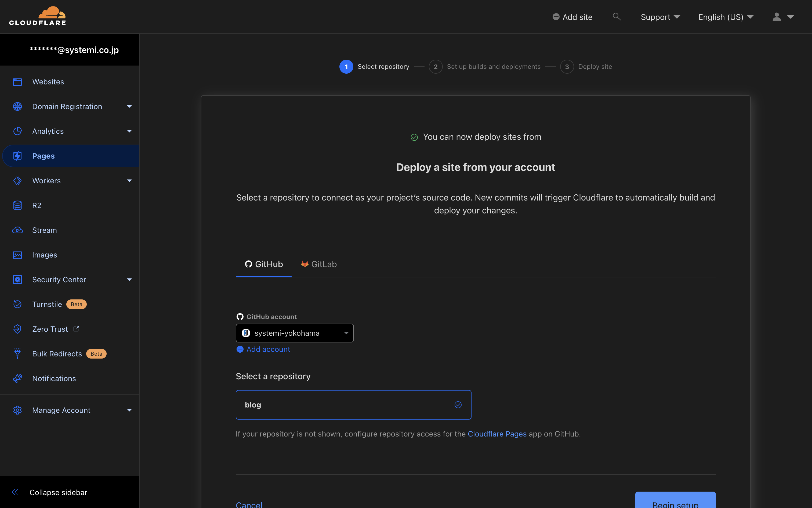The image size is (812, 508).
Task: Click step 3 Deploy site
Action: click(586, 67)
